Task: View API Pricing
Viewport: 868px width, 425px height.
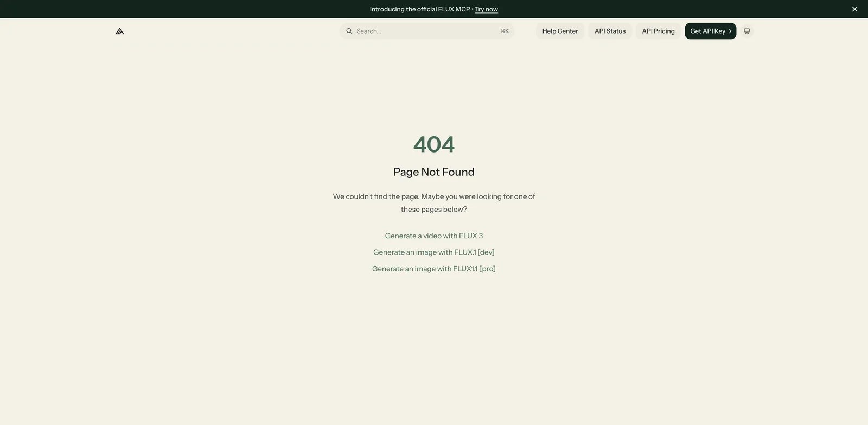Action: [659, 31]
